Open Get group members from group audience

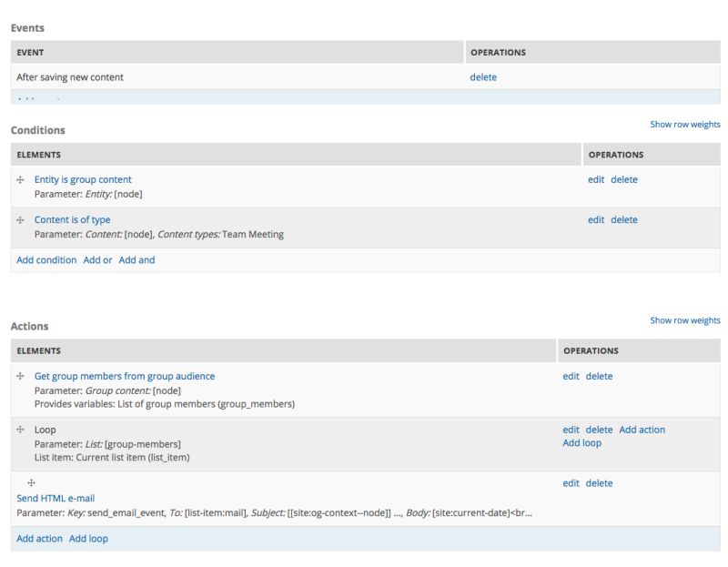pos(125,376)
